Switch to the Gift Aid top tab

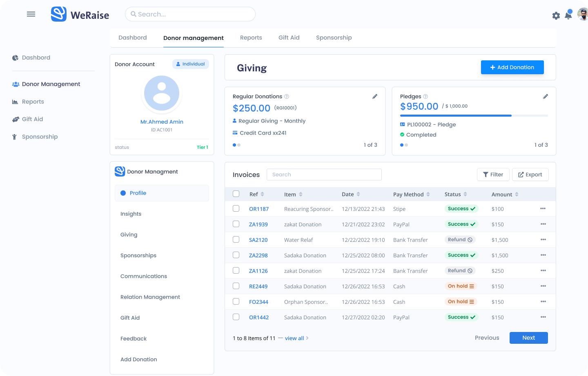289,38
